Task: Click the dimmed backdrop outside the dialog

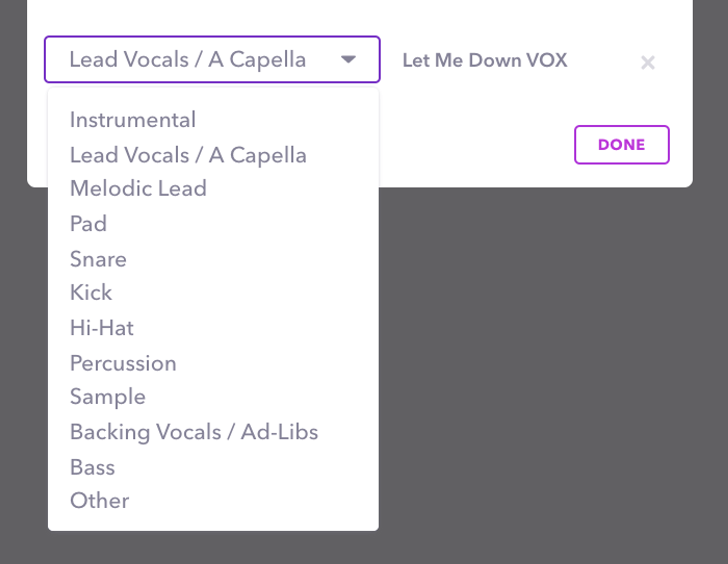Action: point(550,367)
